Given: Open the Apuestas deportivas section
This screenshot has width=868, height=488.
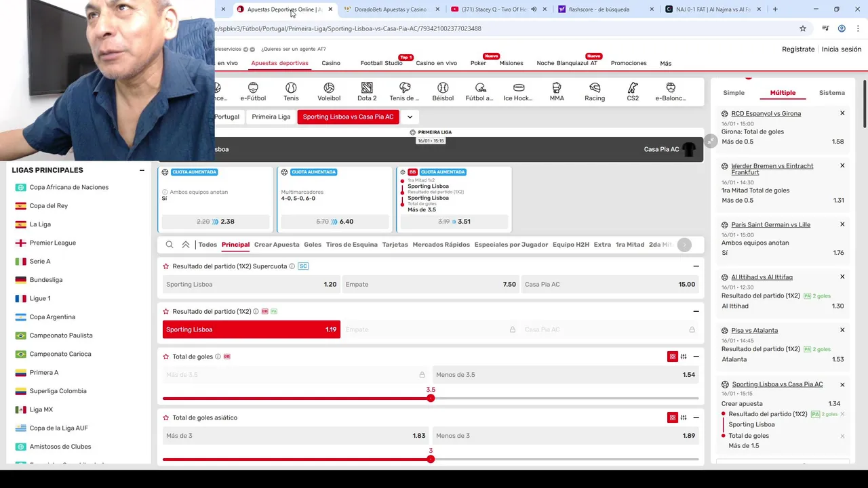Looking at the screenshot, I should (x=279, y=63).
